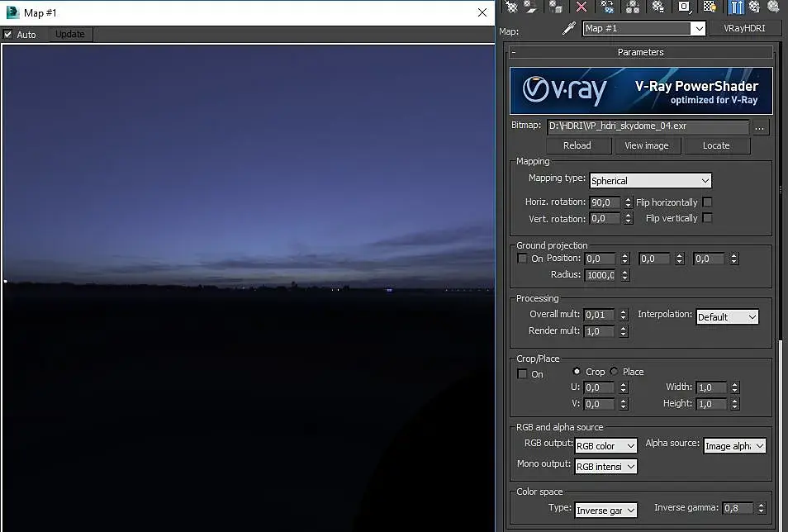Click the Vert. rotation spinner arrows
The width and height of the screenshot is (788, 532).
[x=628, y=218]
